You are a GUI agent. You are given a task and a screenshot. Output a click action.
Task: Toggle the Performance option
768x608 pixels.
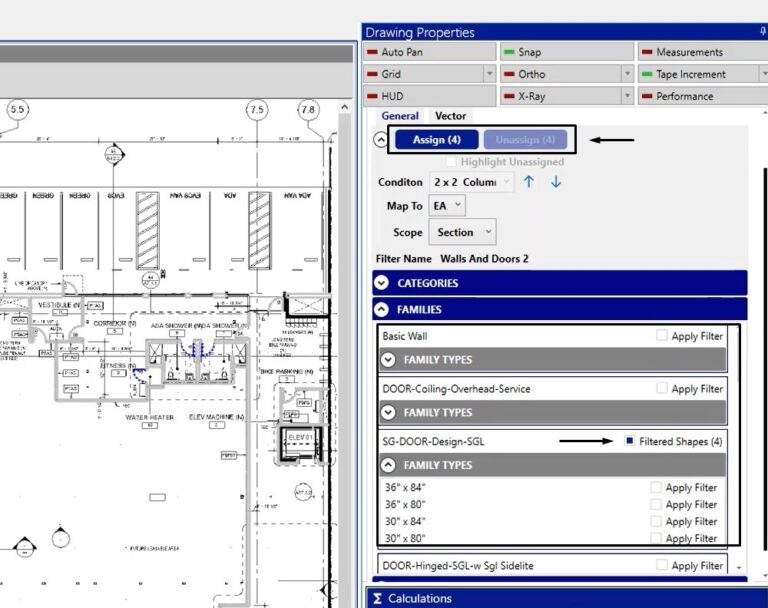(703, 96)
